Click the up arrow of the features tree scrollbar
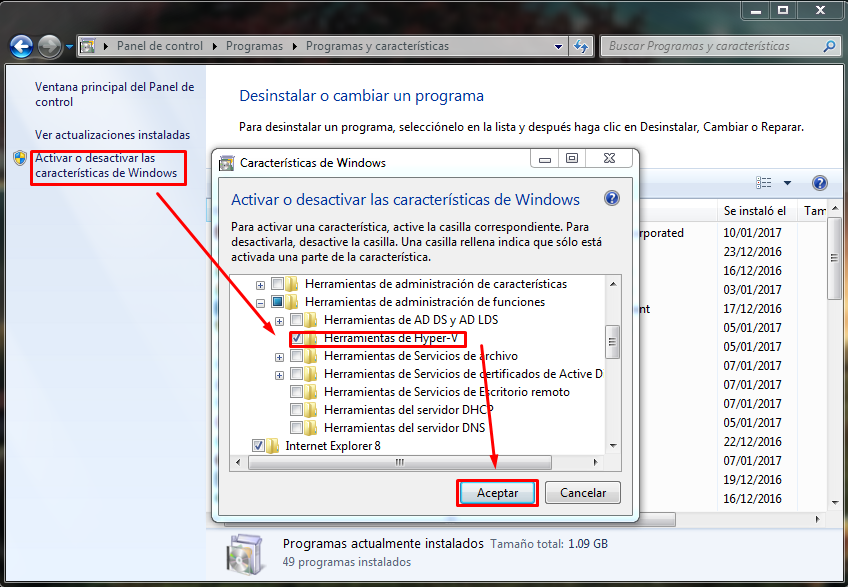The height and width of the screenshot is (587, 848). [x=613, y=284]
